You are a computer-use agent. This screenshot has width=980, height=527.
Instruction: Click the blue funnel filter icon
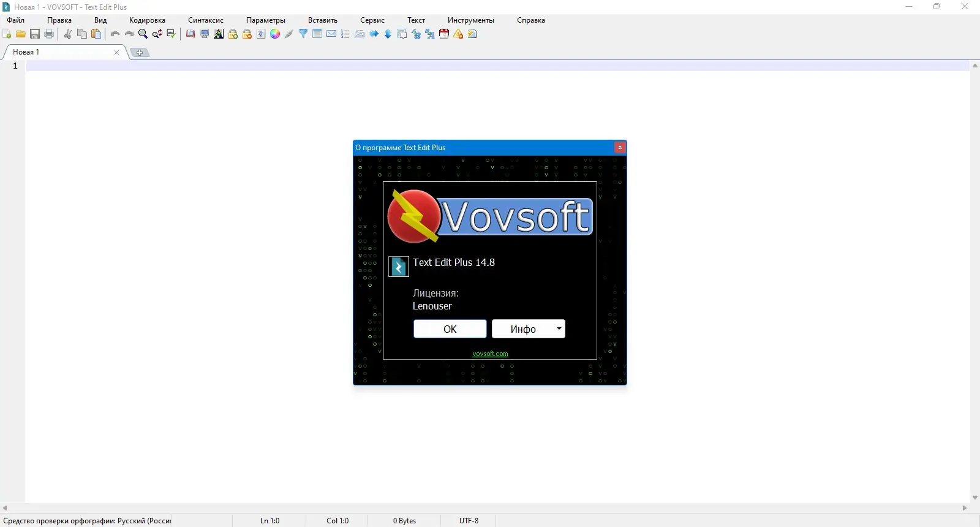coord(303,34)
